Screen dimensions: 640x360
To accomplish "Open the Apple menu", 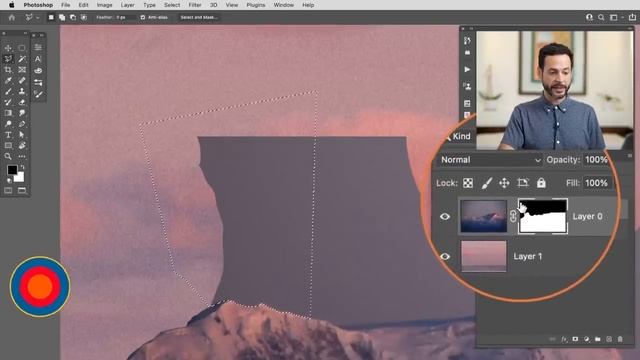I will pos(11,5).
